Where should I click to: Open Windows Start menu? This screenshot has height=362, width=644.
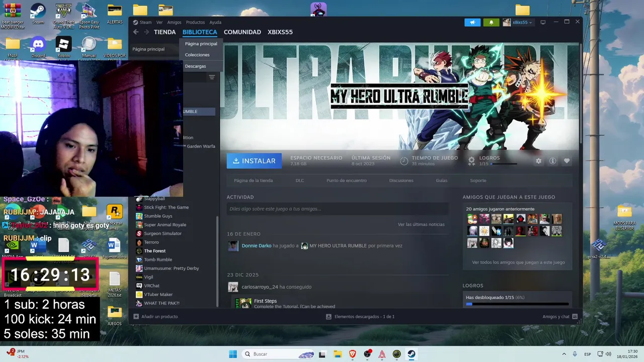233,354
